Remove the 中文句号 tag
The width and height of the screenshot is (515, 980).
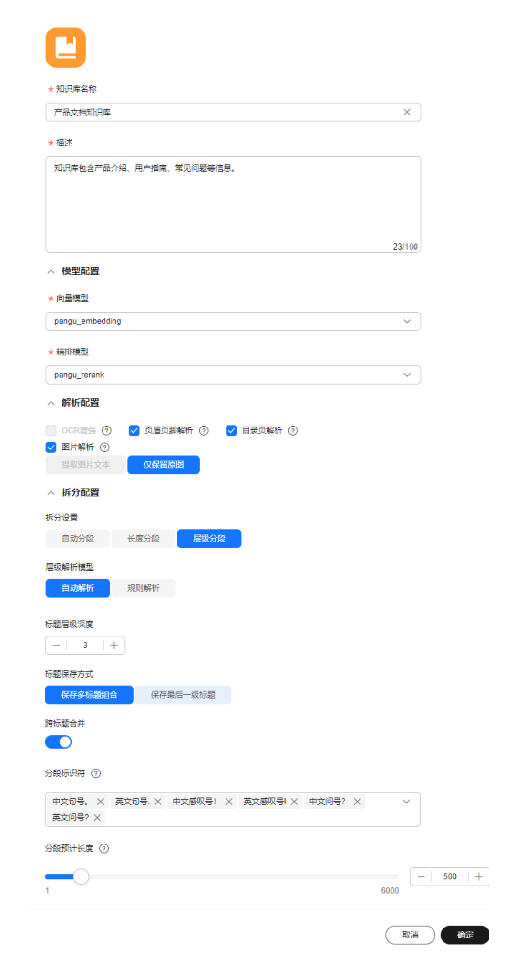[x=101, y=802]
